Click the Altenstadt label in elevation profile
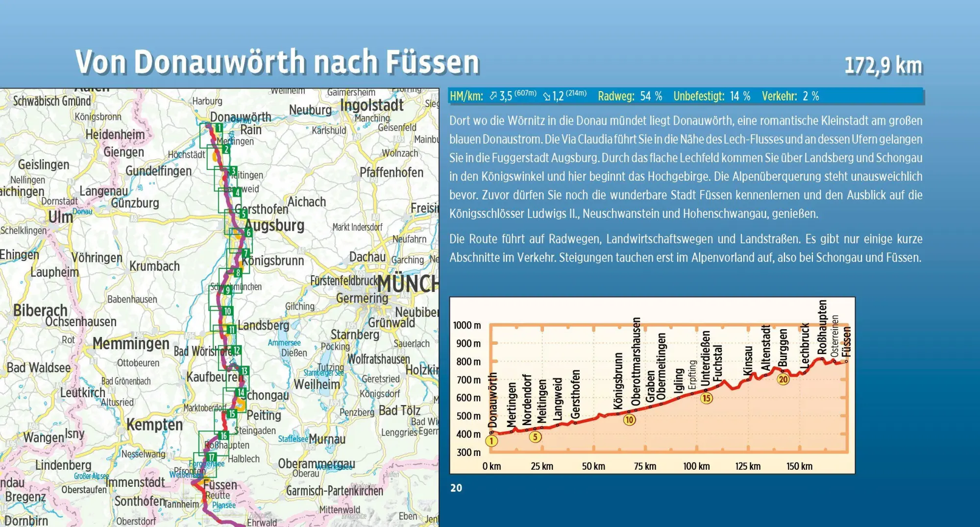The image size is (980, 527). pyautogui.click(x=766, y=348)
